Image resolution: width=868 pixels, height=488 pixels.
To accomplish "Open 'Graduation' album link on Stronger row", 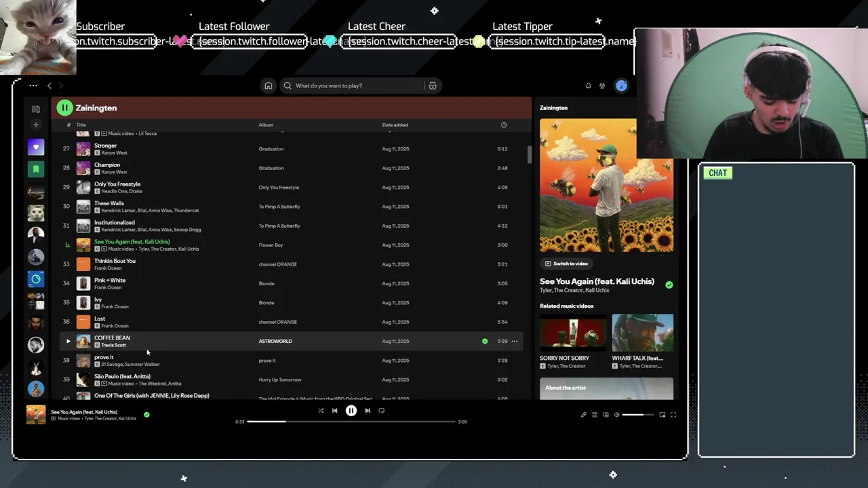I will click(x=271, y=148).
